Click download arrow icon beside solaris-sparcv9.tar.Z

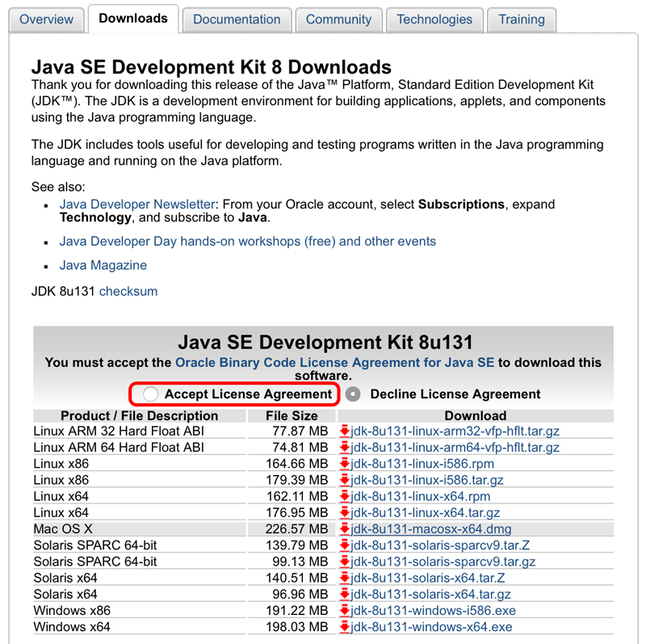(344, 545)
